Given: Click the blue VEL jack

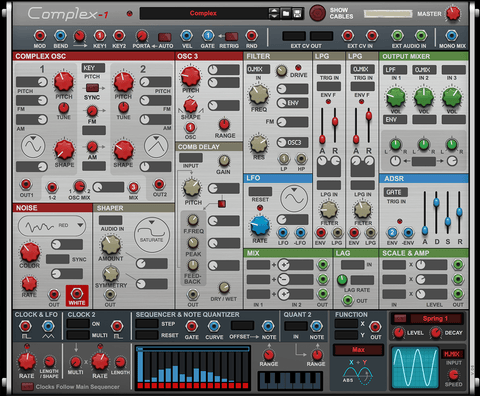Looking at the screenshot, I should pos(187,35).
